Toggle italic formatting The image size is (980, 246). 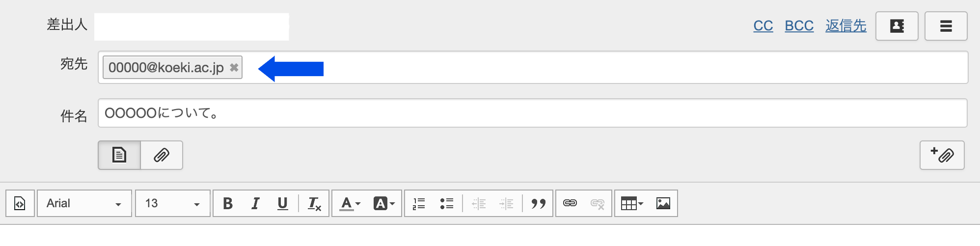pyautogui.click(x=255, y=203)
